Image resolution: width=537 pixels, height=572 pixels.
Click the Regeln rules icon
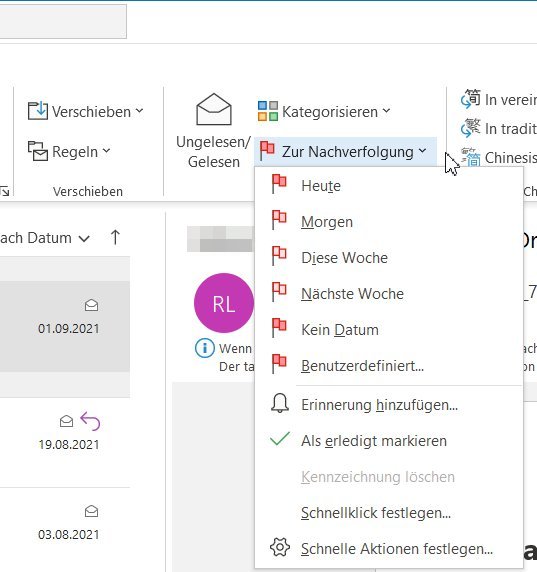click(38, 151)
